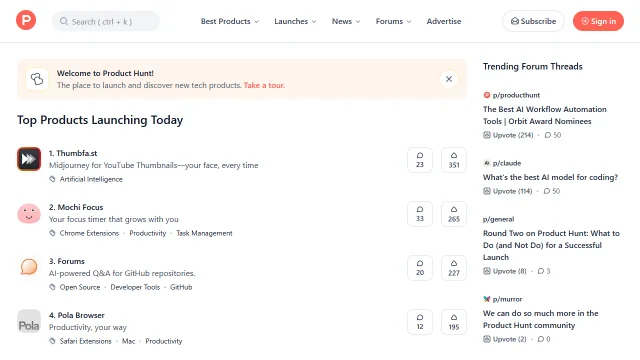
Task: Open the 4. Pola Browser product title
Action: click(77, 315)
